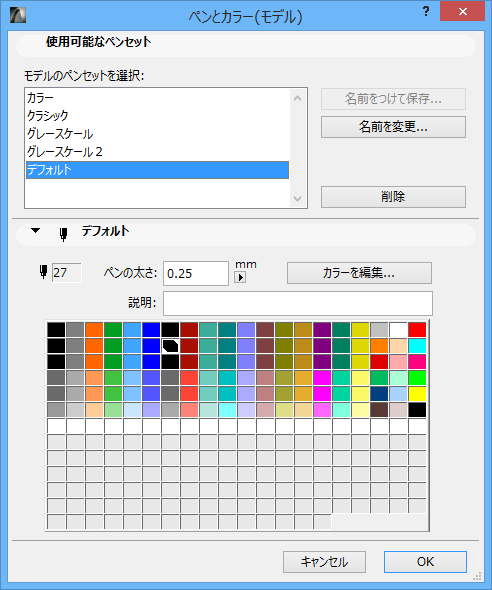The image size is (492, 590).
Task: Click the ペンの太さ field showing 0.25
Action: pyautogui.click(x=196, y=273)
